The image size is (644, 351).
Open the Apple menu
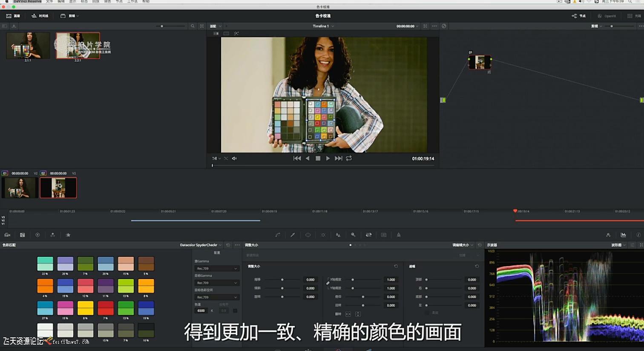(7, 1)
